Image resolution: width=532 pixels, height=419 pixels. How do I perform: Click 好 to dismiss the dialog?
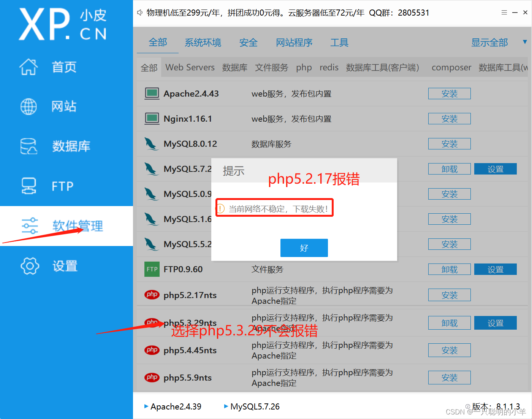(x=304, y=248)
